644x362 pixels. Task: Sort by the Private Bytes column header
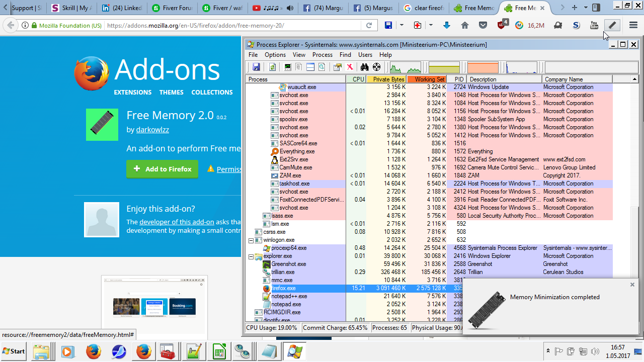[386, 79]
